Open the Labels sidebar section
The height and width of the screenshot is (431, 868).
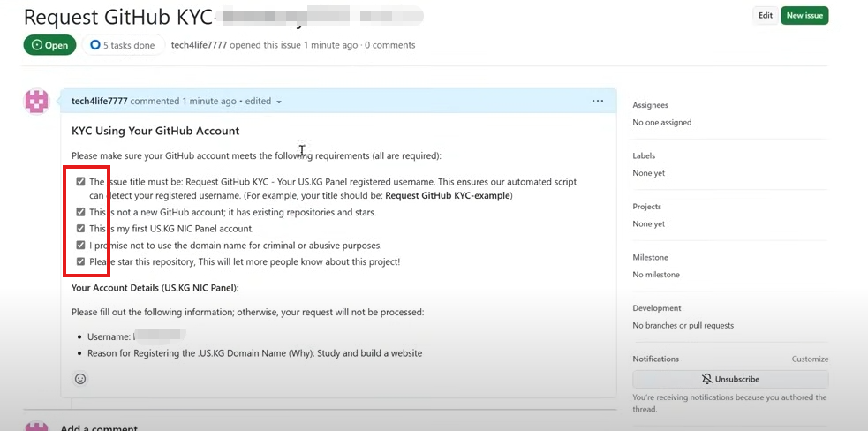(644, 156)
